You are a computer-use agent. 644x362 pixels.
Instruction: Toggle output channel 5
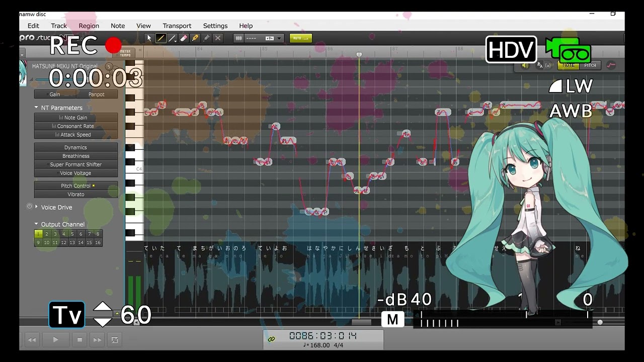coord(72,234)
